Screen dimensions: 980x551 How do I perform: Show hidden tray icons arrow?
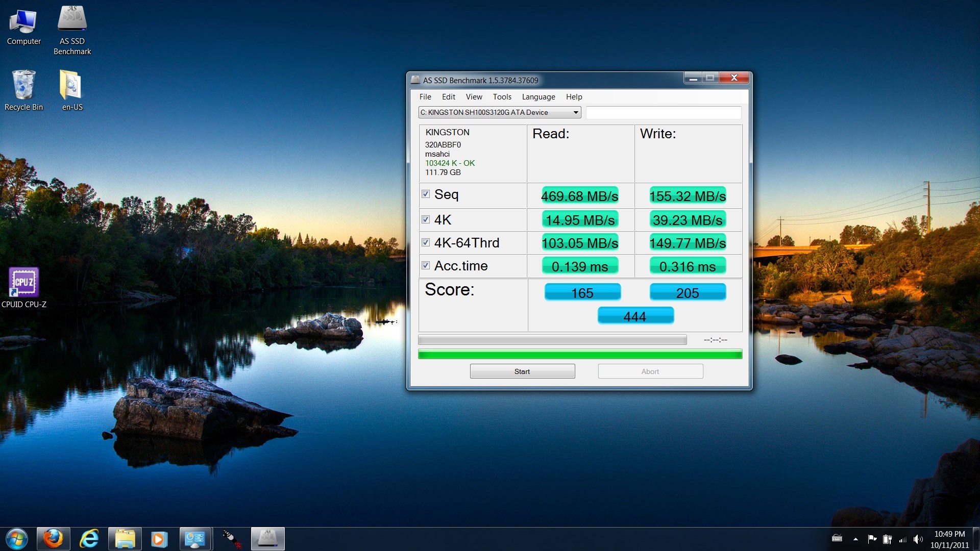coord(855,539)
